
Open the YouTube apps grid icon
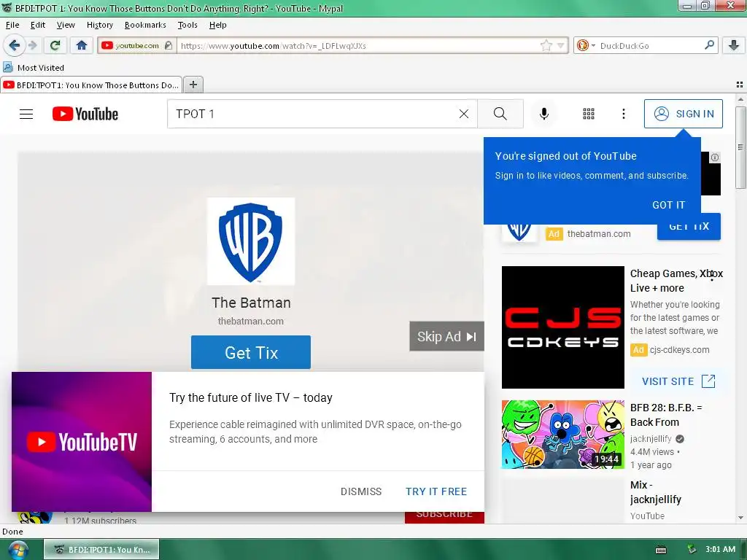589,114
